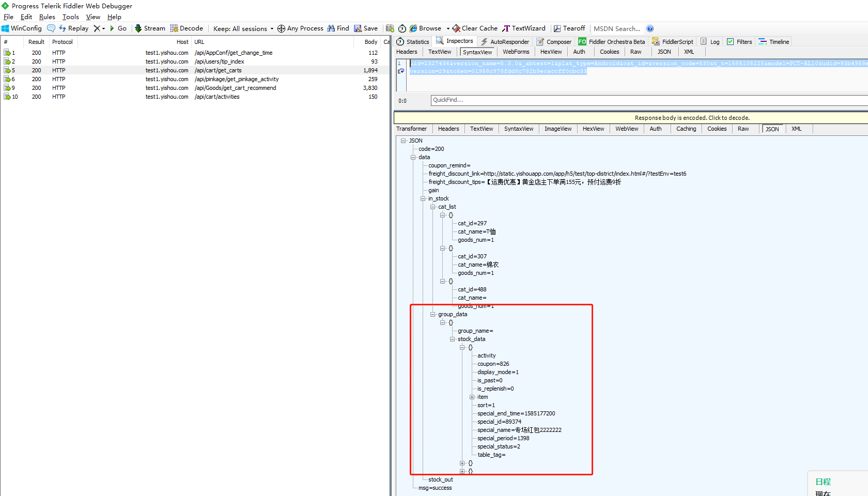Switch to the Statistics tab
The width and height of the screenshot is (868, 496).
pyautogui.click(x=413, y=42)
